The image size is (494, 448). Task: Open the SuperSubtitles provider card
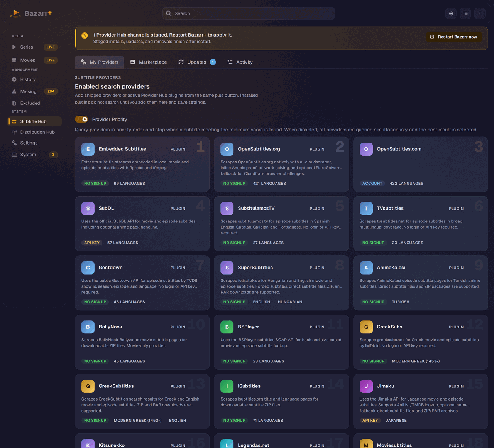pos(281,283)
